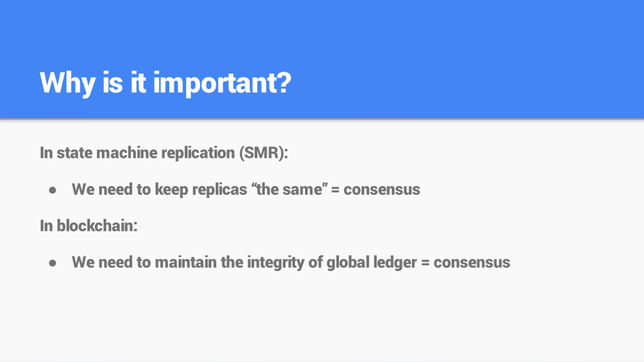644x362 pixels.
Task: Click the word "Why" in the blue header
Action: [67, 83]
